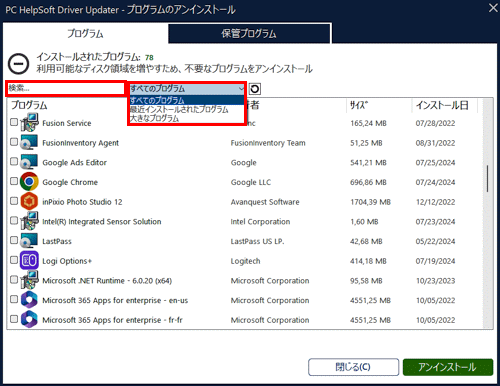This screenshot has height=386, width=500.
Task: Check Intel Integrated Sensor Solution checkbox
Action: [14, 220]
